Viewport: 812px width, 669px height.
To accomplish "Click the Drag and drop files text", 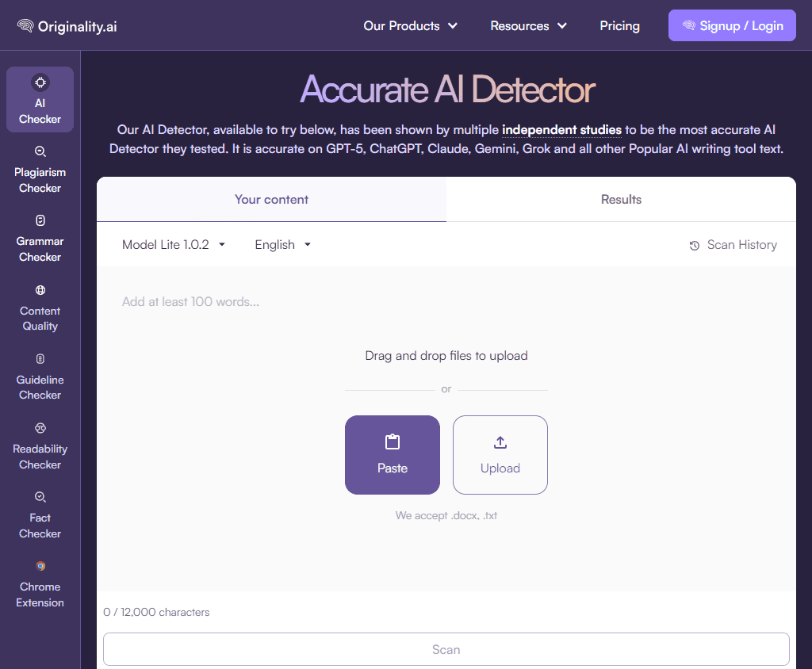I will (446, 356).
